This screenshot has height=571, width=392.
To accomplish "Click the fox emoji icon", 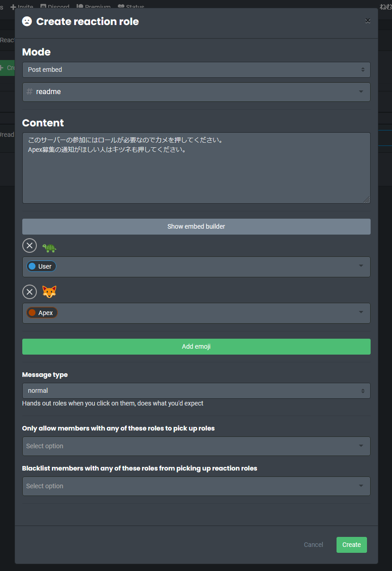I will [x=49, y=292].
